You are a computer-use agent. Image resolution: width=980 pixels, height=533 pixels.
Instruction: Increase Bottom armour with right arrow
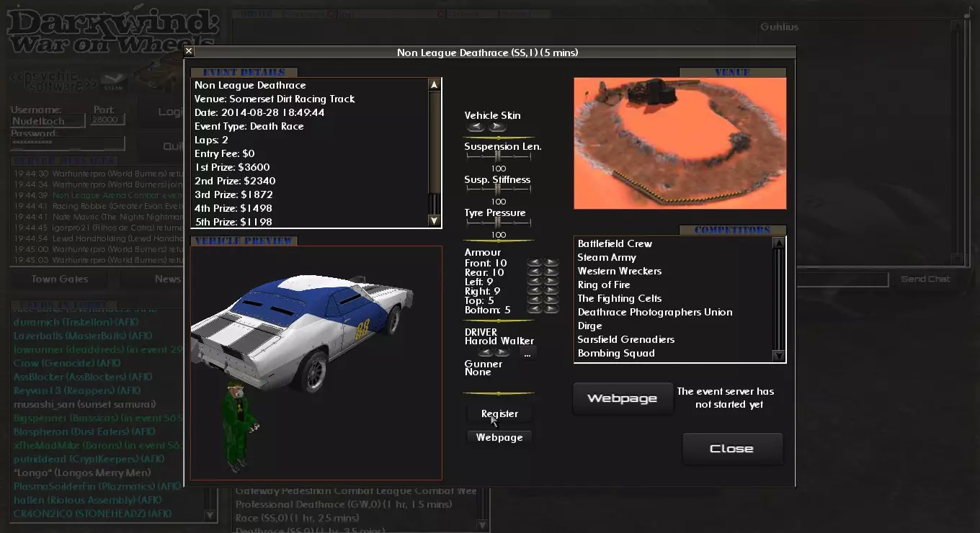[x=551, y=310]
